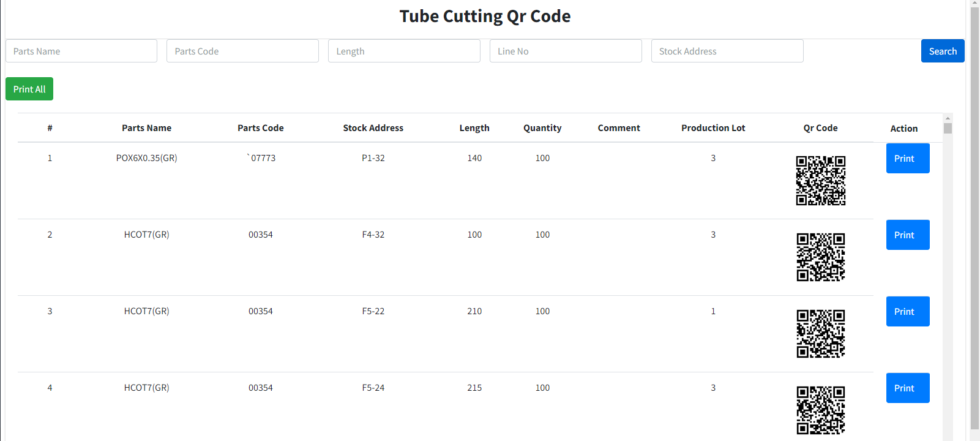Click into the Line No field

coord(566,51)
